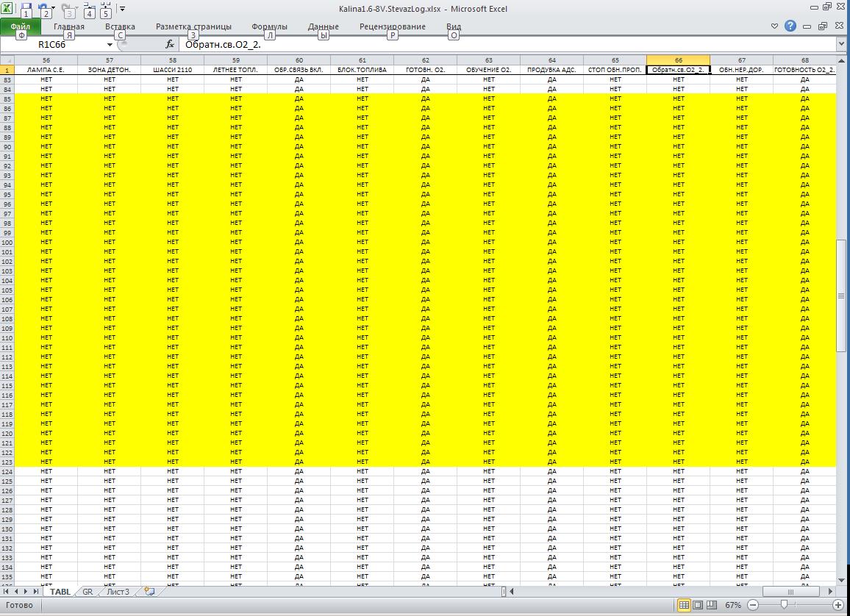Switch to Normal view in status bar
The width and height of the screenshot is (850, 616).
(684, 605)
